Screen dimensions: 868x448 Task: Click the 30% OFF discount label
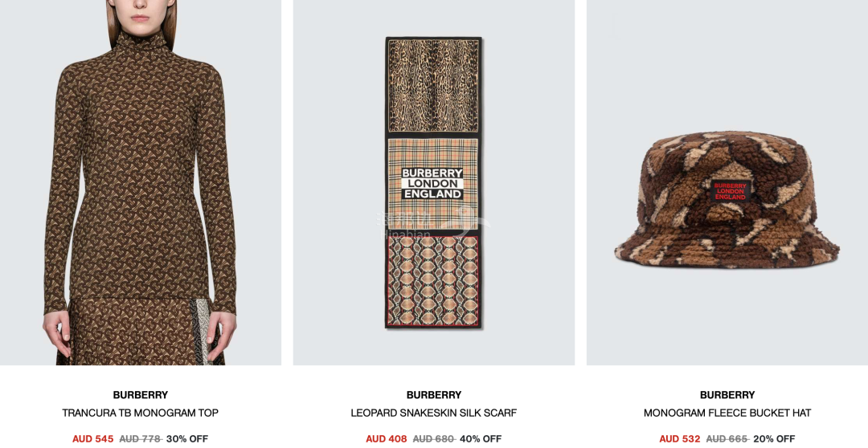tap(187, 438)
